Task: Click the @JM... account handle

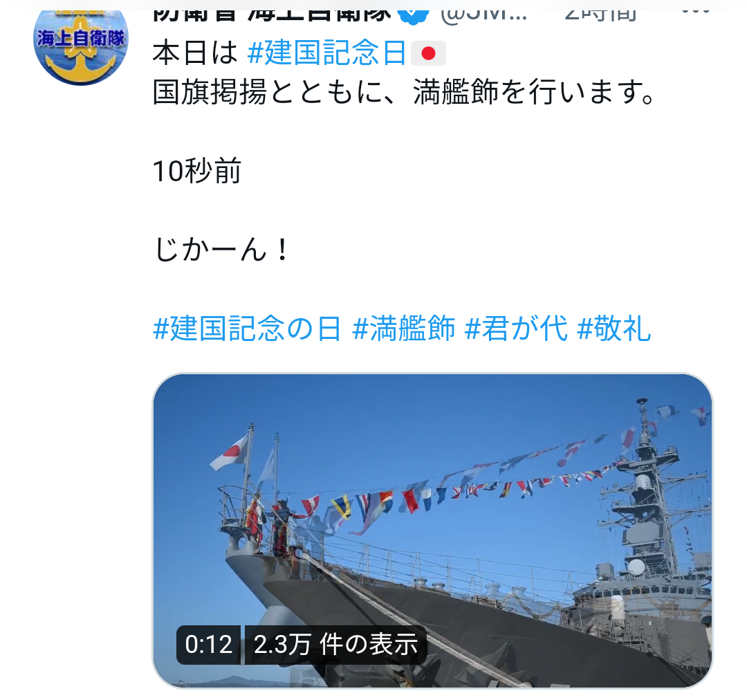Action: pos(484,16)
